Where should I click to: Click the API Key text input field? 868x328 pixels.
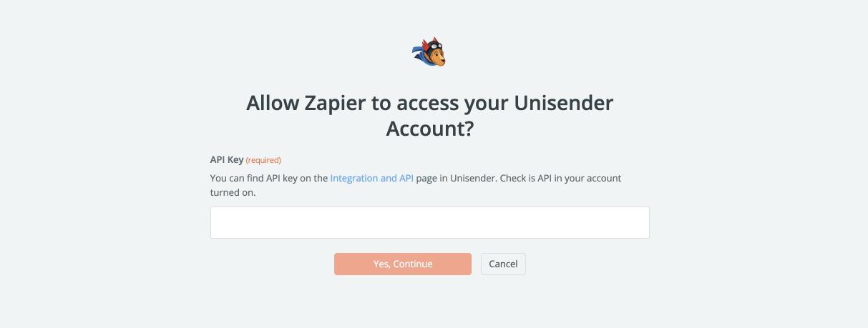pos(429,222)
